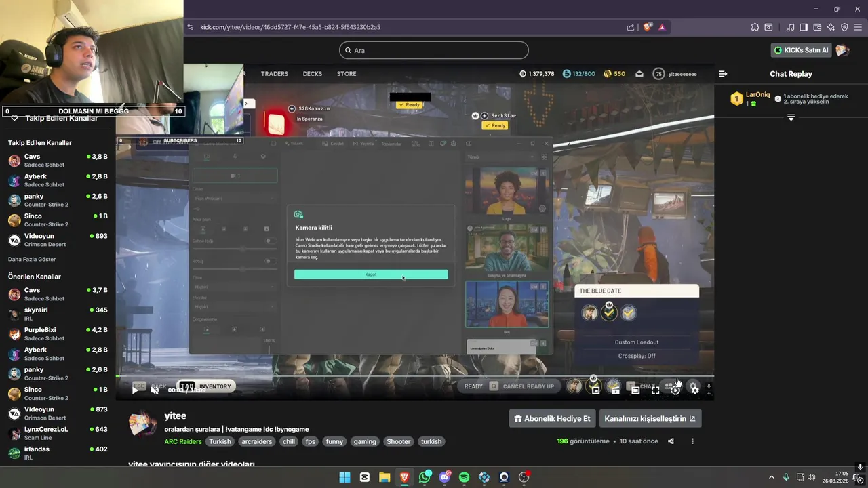868x488 pixels.
Task: Click Abonelik Hediye Et button
Action: point(552,418)
